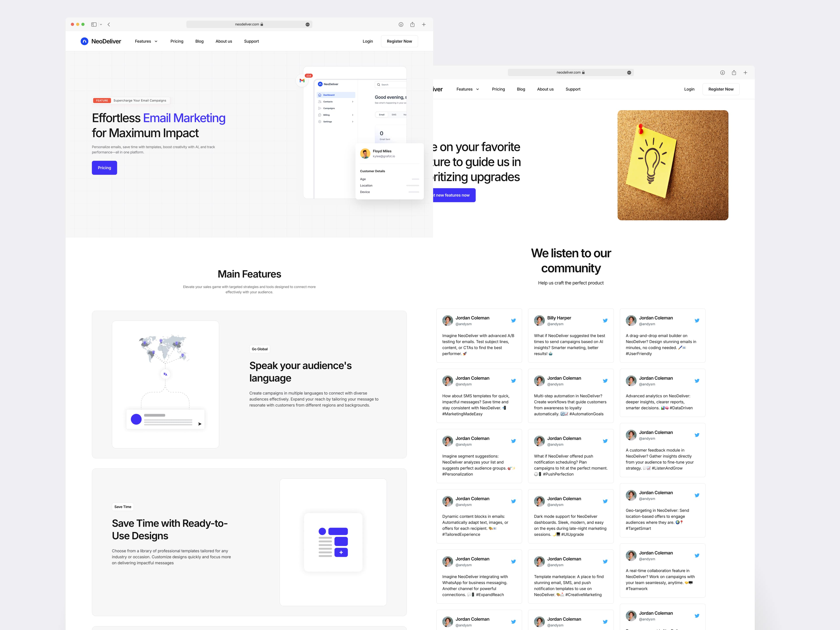Viewport: 840px width, 630px height.
Task: Open Pricing in right window nav
Action: [x=499, y=89]
